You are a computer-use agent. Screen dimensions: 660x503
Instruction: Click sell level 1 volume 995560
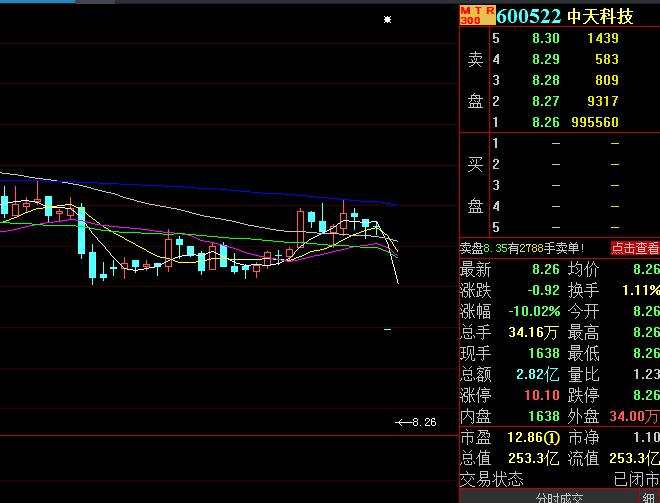pyautogui.click(x=595, y=122)
